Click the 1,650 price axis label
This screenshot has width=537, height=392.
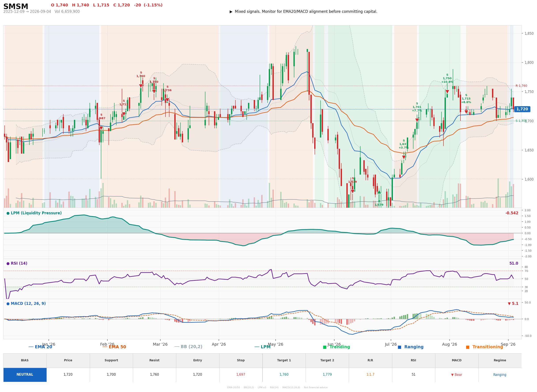point(529,150)
